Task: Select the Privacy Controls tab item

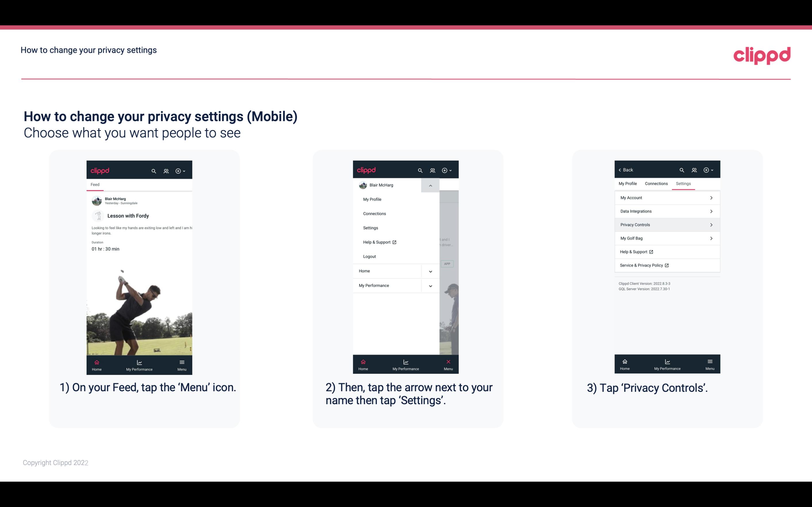Action: tap(667, 224)
